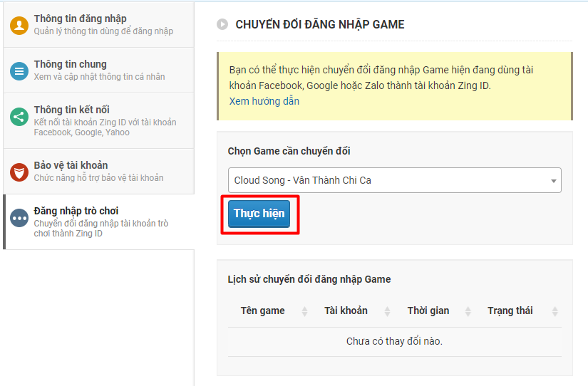Go to Bảo vệ tài khoản section
The width and height of the screenshot is (588, 386).
[98, 171]
